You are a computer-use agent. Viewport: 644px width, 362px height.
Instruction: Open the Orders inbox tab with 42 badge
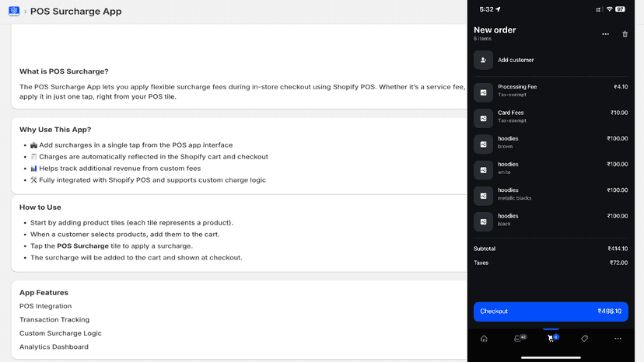(520, 338)
